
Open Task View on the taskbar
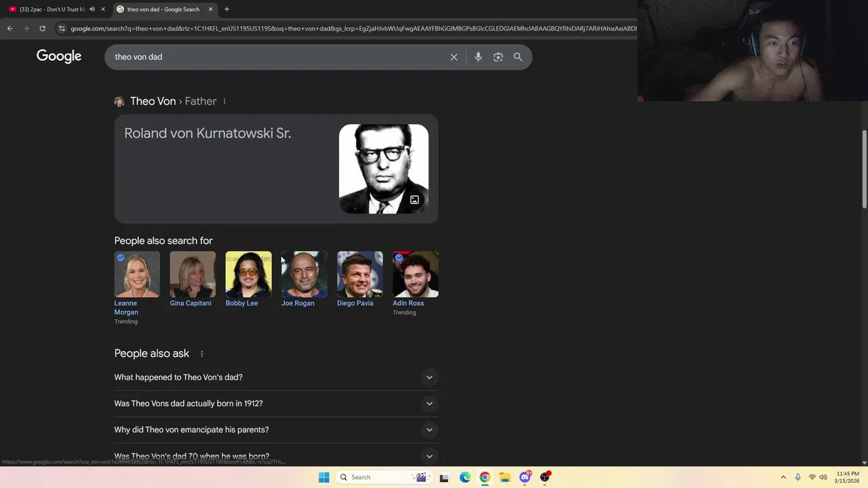pyautogui.click(x=444, y=477)
